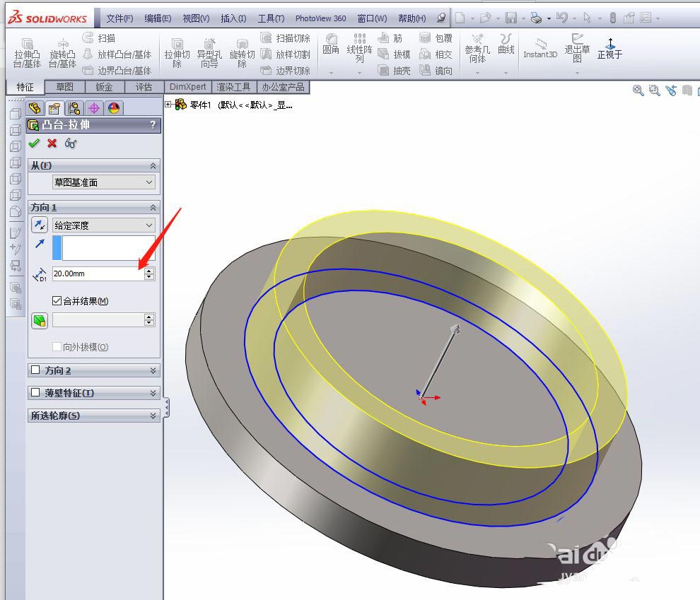This screenshot has height=600, width=700.
Task: Open the From (草图基准面) dropdown
Action: coord(103,182)
